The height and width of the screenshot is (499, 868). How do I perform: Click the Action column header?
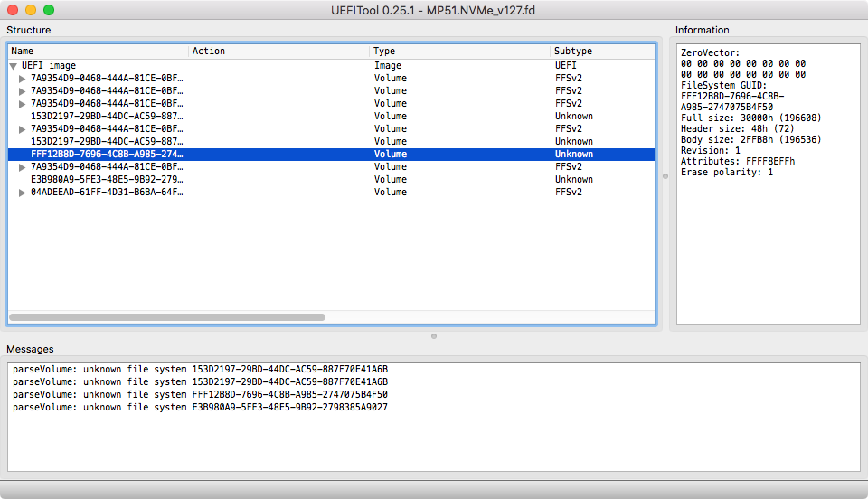tap(278, 51)
